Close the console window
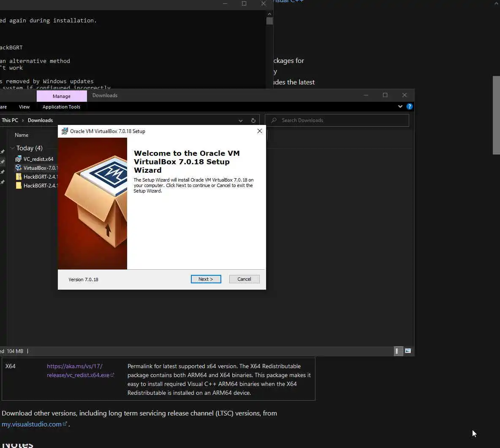This screenshot has height=448, width=500. [x=264, y=3]
